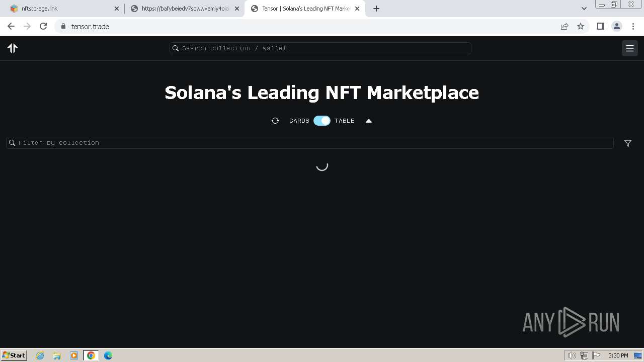Go forward to the next page
Screen dimensions: 644x362
pos(27,26)
